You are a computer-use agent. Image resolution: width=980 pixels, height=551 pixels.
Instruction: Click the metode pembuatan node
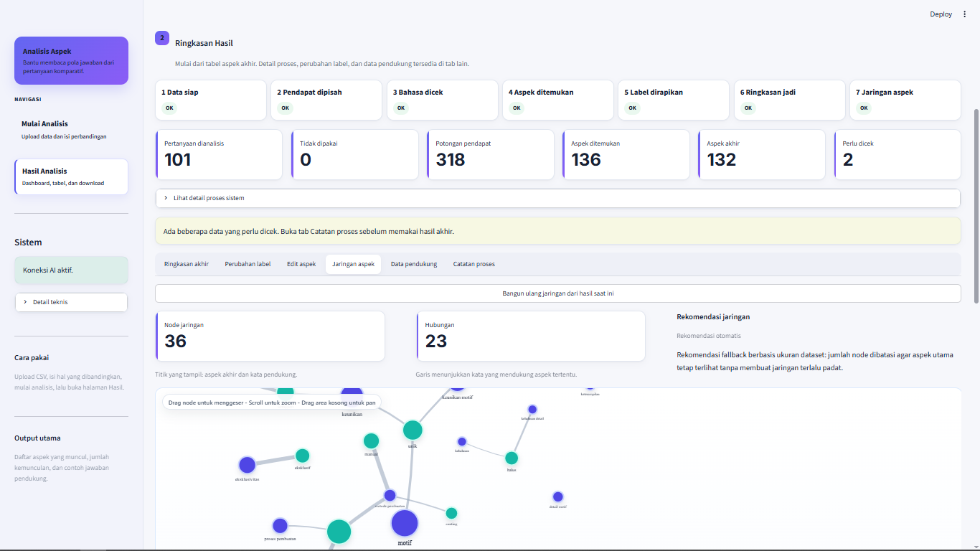click(390, 495)
